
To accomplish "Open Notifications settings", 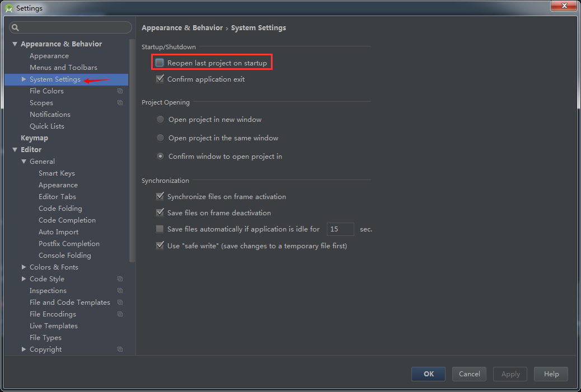I will (50, 115).
